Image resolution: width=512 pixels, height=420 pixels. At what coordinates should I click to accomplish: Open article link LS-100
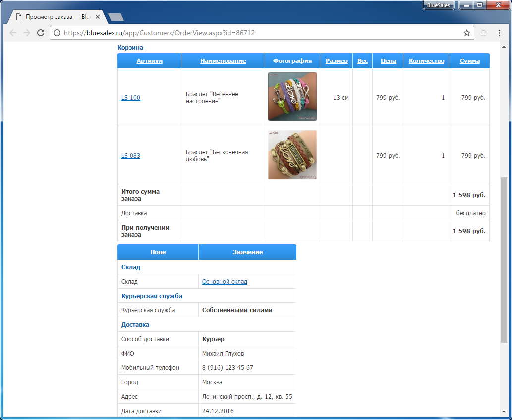coord(131,98)
